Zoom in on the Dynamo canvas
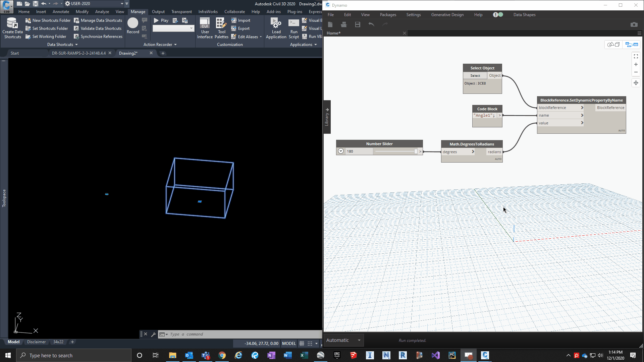The width and height of the screenshot is (644, 362). tap(636, 64)
